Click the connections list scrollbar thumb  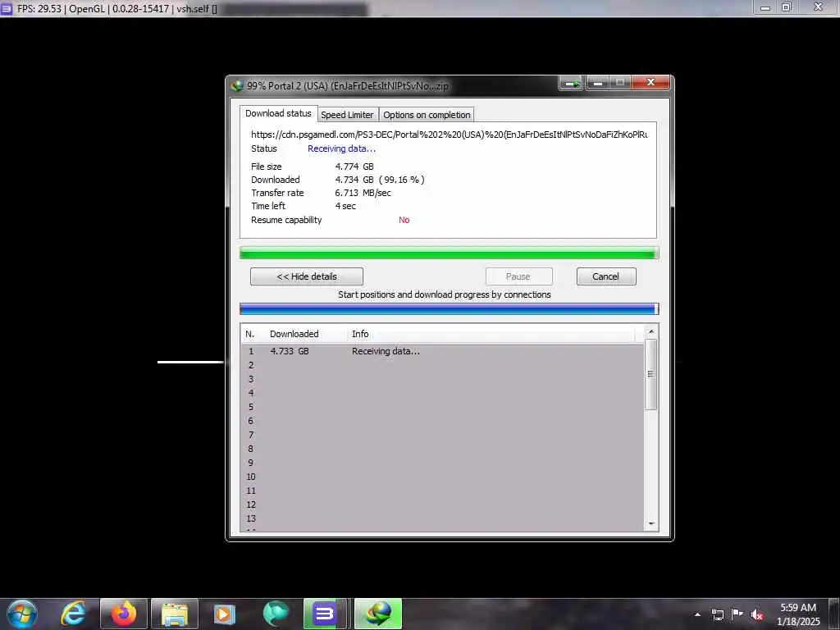click(x=651, y=374)
